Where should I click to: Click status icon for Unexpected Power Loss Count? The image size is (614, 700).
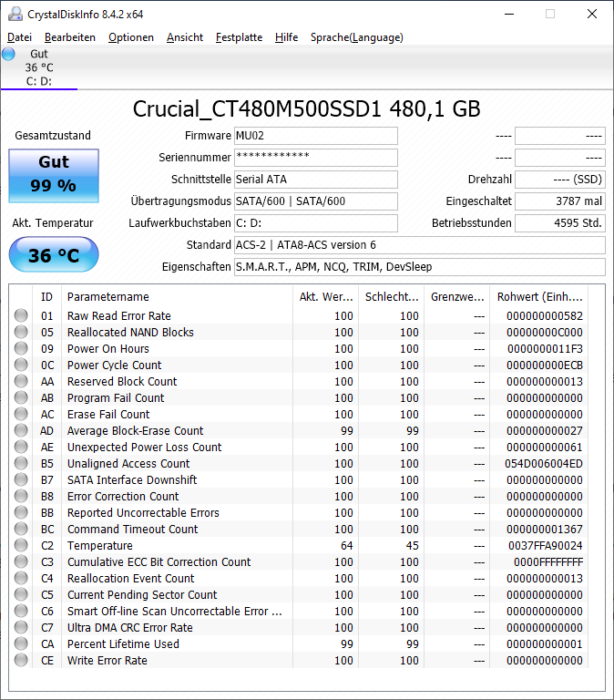[x=21, y=447]
